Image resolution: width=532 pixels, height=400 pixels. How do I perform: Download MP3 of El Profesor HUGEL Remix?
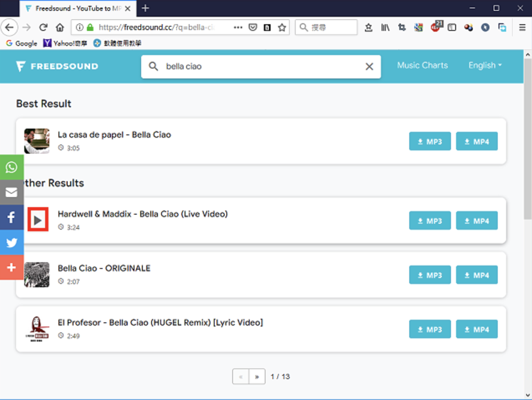pos(430,329)
